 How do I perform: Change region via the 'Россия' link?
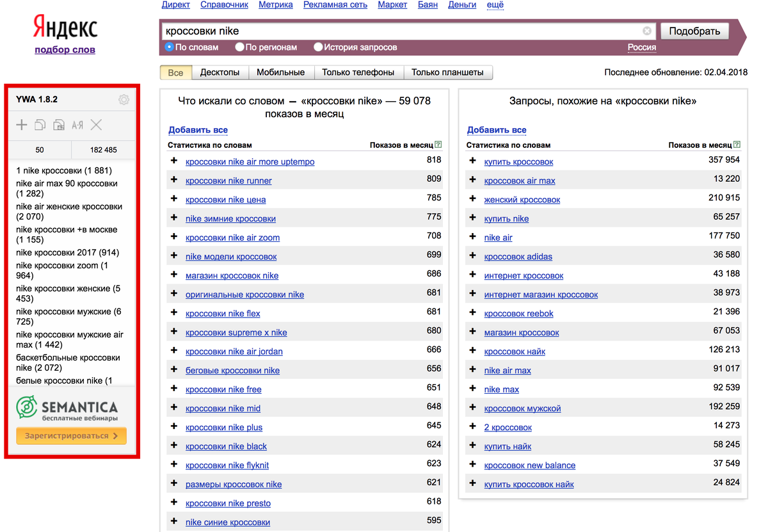click(x=642, y=47)
